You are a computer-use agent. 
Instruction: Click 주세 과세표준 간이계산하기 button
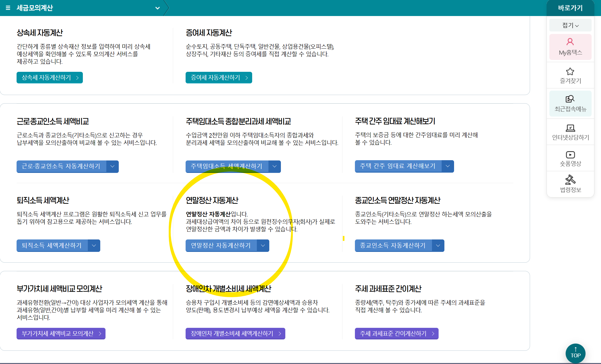(396, 334)
